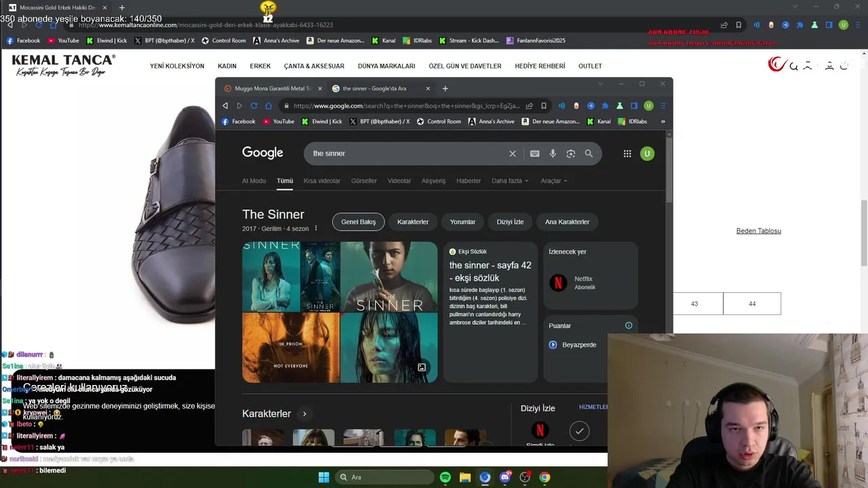Open browser main menu in Google window
The height and width of the screenshot is (488, 868).
(663, 106)
